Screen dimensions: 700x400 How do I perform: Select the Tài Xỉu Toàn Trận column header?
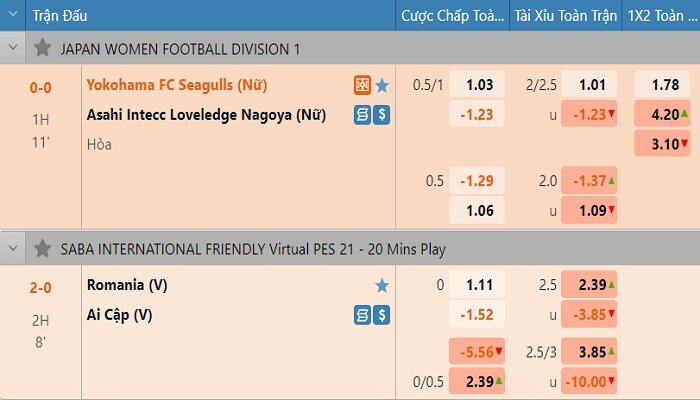click(565, 16)
